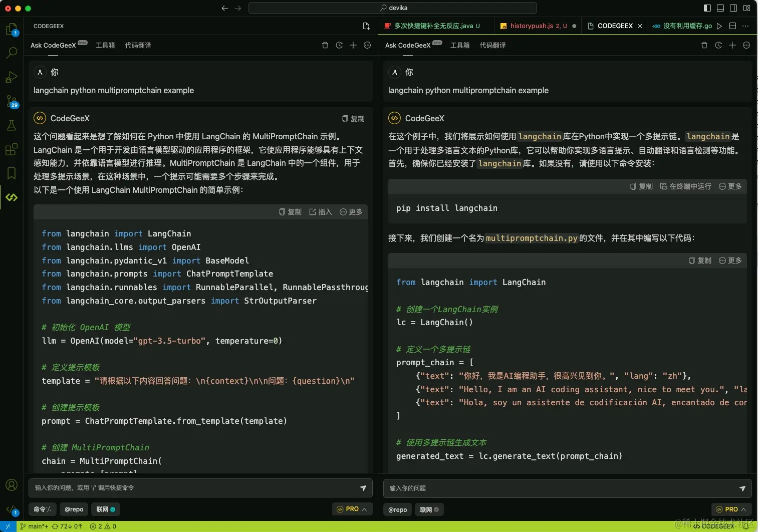The height and width of the screenshot is (532, 758).
Task: Open the Extensions view
Action: pos(12,149)
